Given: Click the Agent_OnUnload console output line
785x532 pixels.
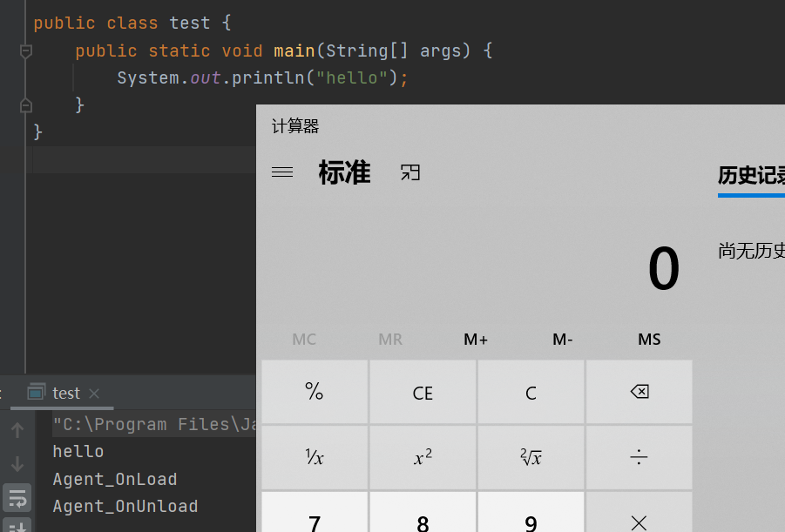Looking at the screenshot, I should 125,507.
